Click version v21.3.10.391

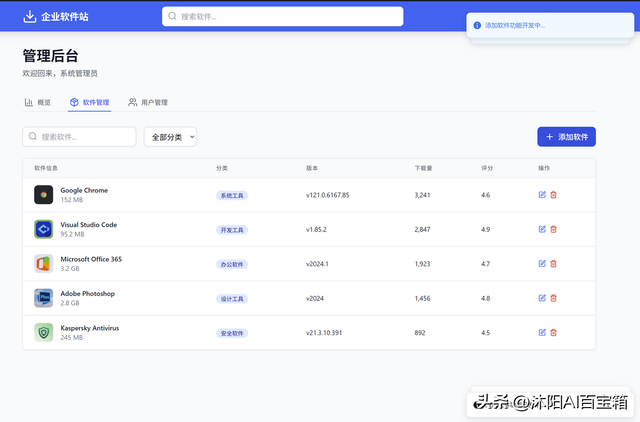(324, 333)
